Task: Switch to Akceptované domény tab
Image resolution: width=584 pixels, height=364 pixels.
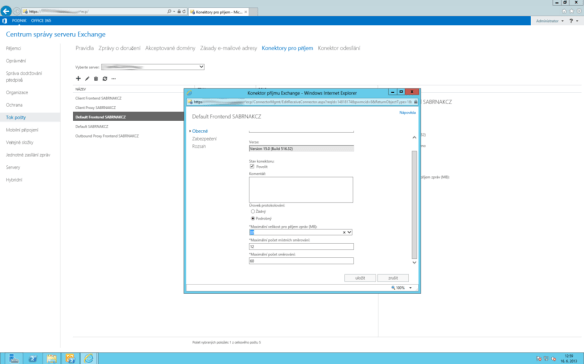Action: (170, 48)
